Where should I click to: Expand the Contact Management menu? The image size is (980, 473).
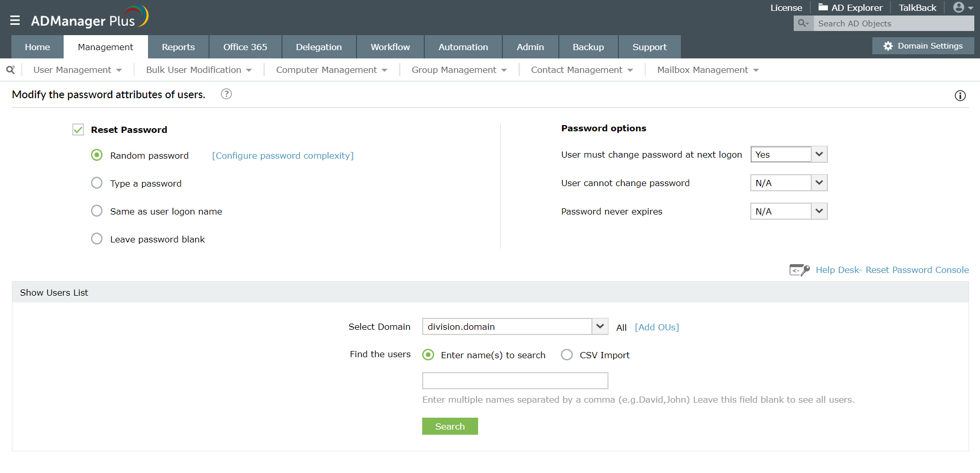[582, 70]
